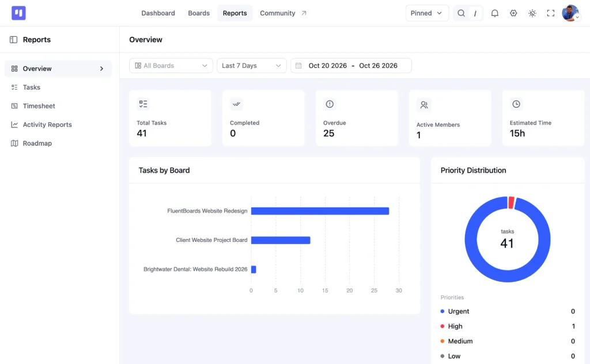Click the Medium orange legend dot
Screen dimensions: 590x364
tap(442, 341)
